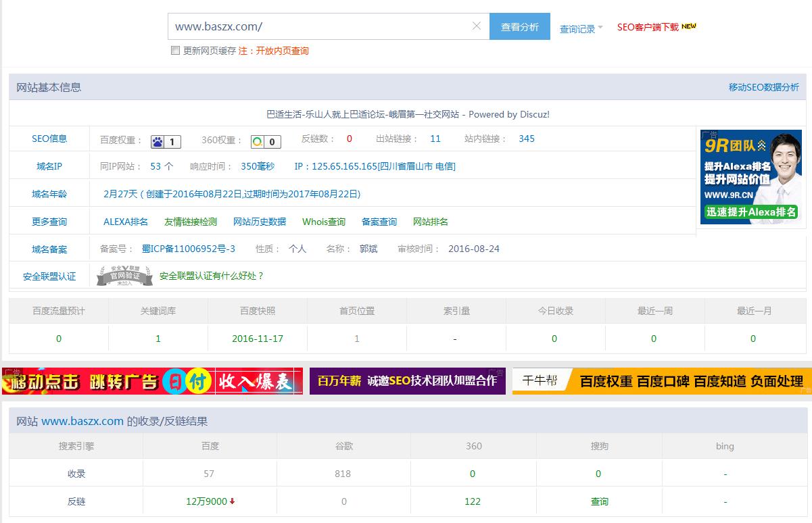Click the 关键词库 value 1
The height and width of the screenshot is (523, 812).
click(x=158, y=339)
